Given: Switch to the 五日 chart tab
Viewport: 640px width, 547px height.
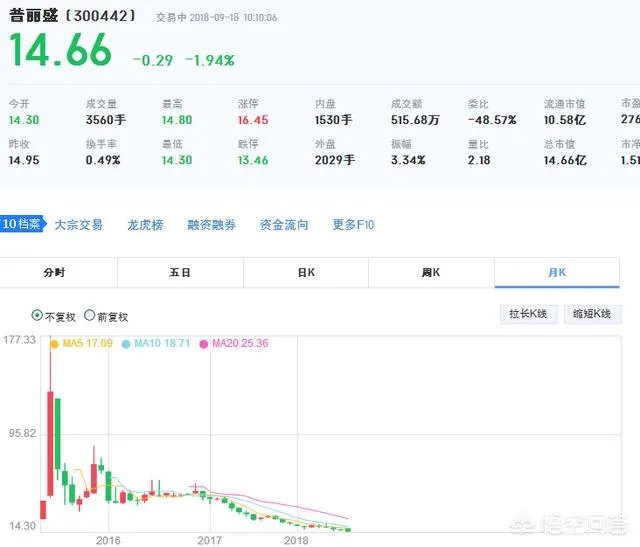Looking at the screenshot, I should click(180, 272).
